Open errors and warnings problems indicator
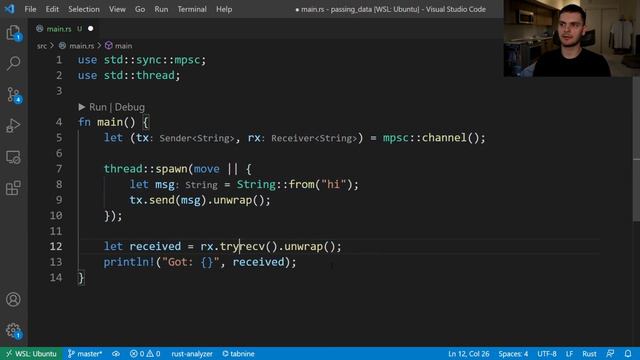Screen dimensions: 640x360 coord(145,353)
